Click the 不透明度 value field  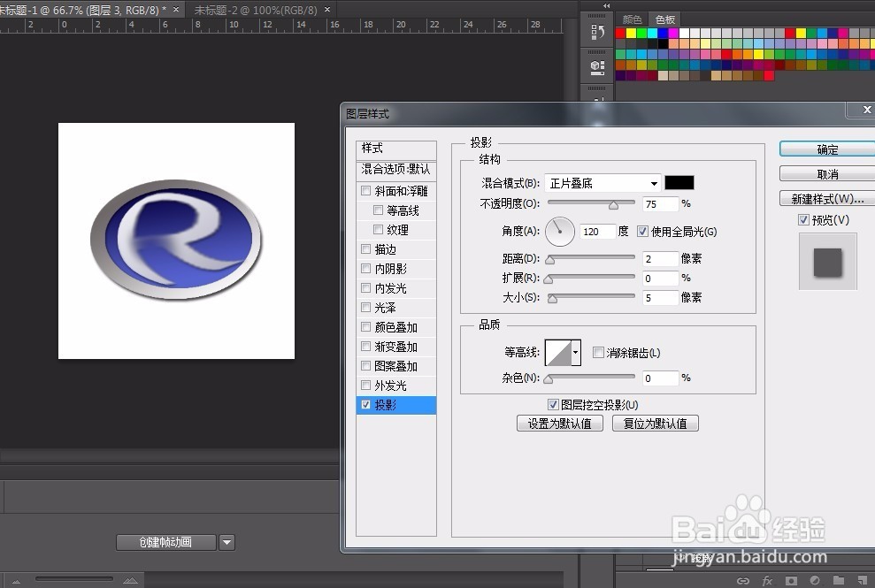click(660, 204)
